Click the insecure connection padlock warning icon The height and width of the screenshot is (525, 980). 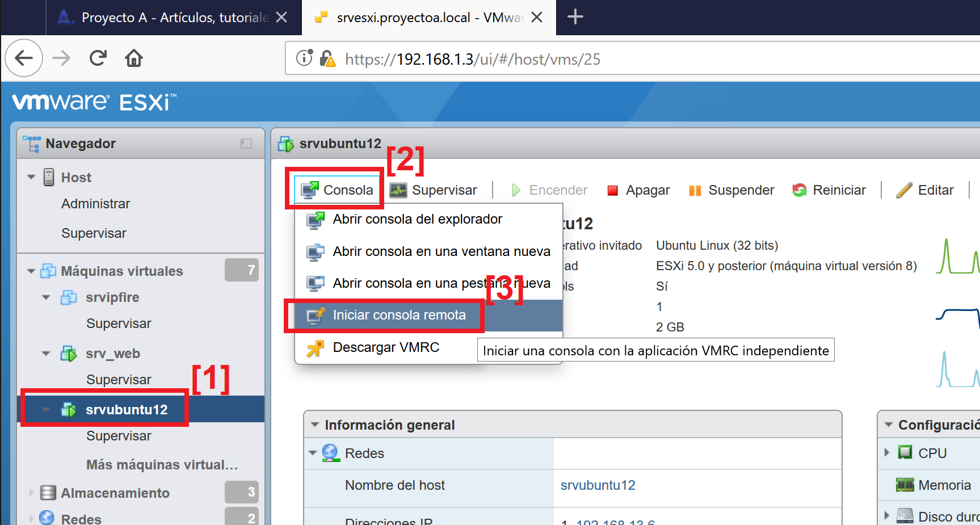(327, 58)
